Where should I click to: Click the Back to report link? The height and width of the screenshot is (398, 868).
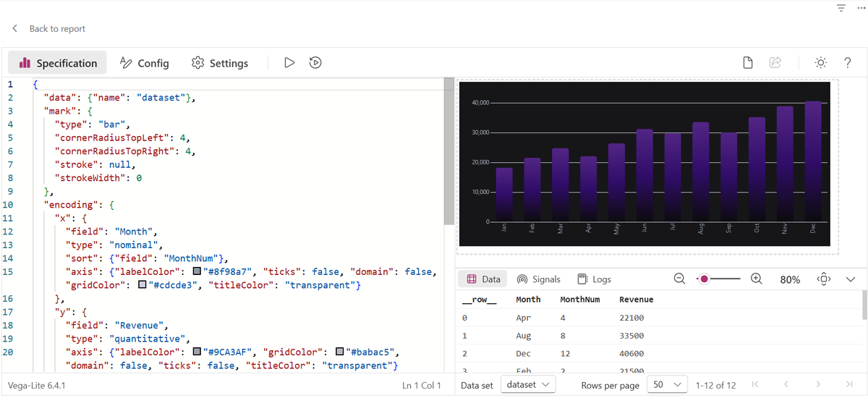[x=57, y=29]
